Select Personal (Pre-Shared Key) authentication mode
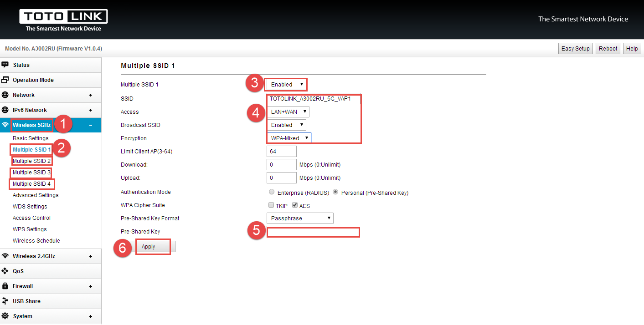 pos(336,192)
